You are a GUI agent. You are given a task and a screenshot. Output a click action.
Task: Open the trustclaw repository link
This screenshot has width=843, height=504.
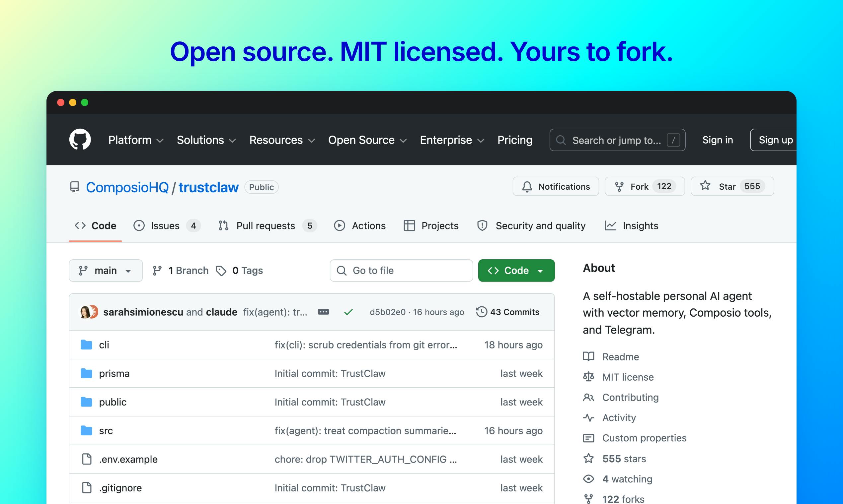point(209,187)
